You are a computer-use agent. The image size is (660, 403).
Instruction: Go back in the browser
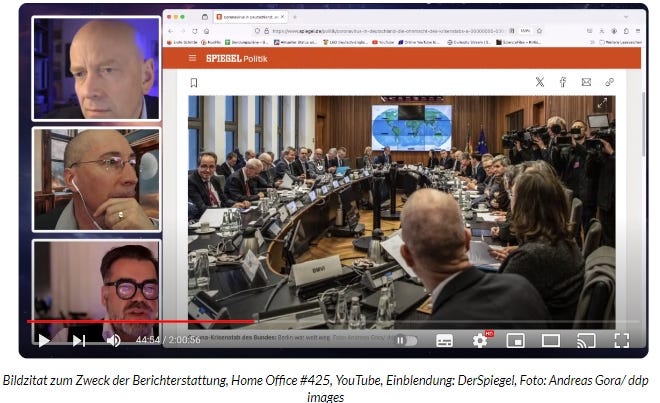(170, 31)
